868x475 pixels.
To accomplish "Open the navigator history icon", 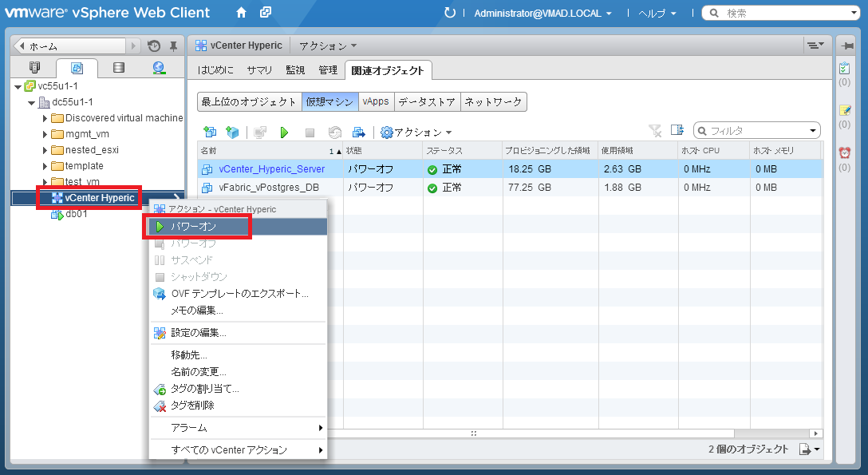I will (155, 46).
